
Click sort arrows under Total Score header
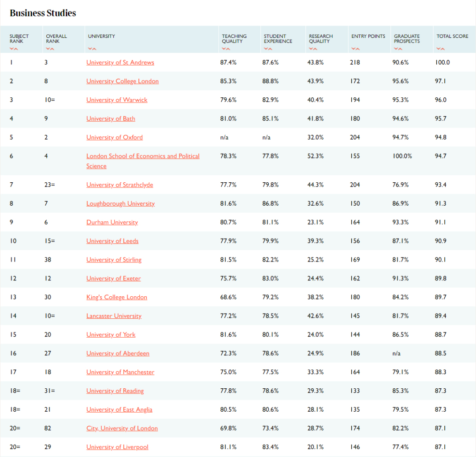click(x=440, y=49)
